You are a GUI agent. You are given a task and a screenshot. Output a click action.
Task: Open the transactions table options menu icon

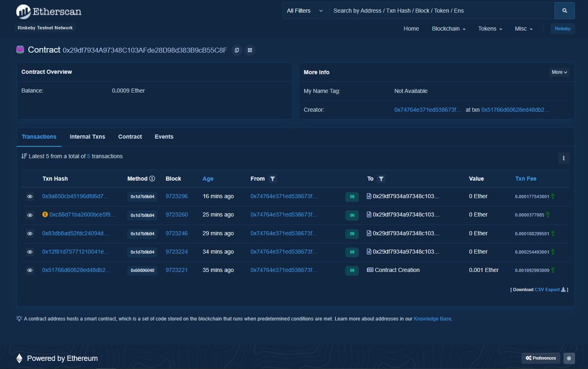[564, 158]
